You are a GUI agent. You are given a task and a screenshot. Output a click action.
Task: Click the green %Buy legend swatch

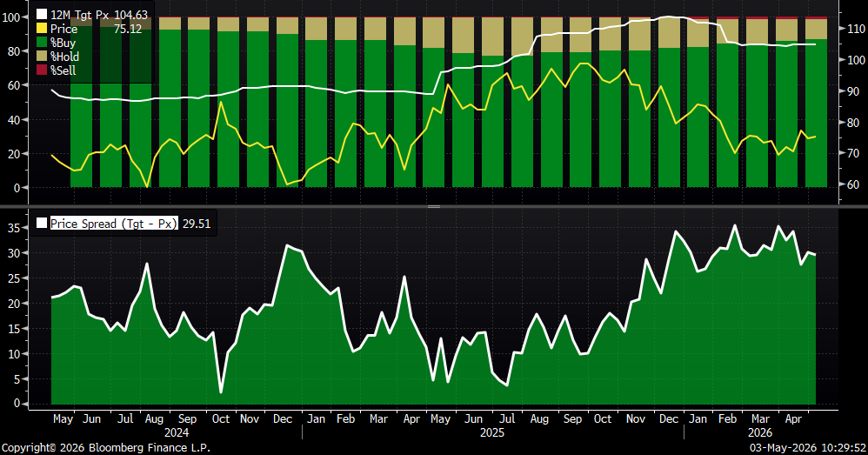coord(42,42)
